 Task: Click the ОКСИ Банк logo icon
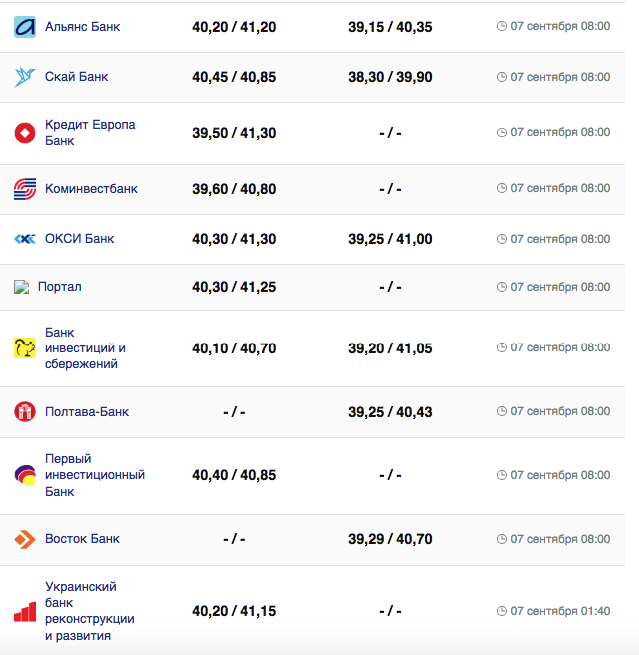pos(25,239)
